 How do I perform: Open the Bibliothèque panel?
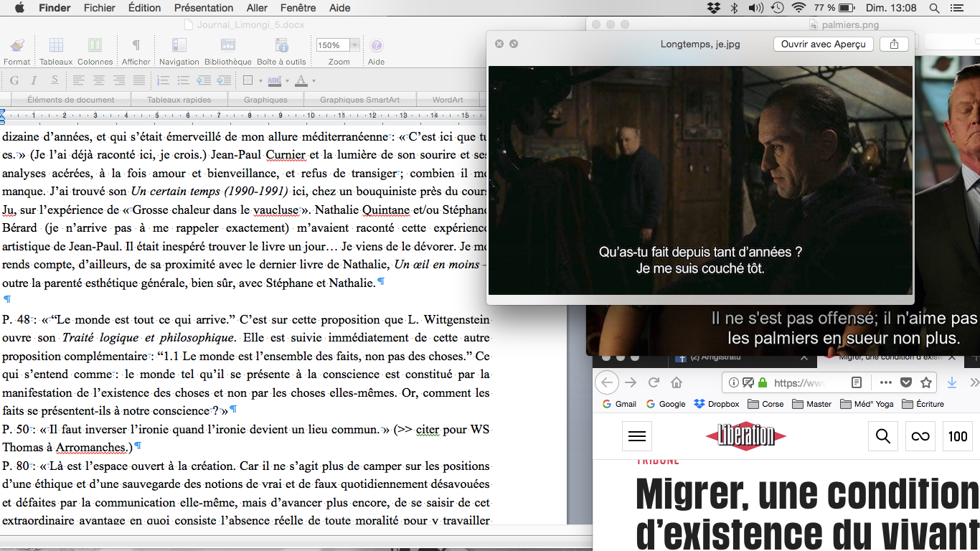(x=227, y=46)
